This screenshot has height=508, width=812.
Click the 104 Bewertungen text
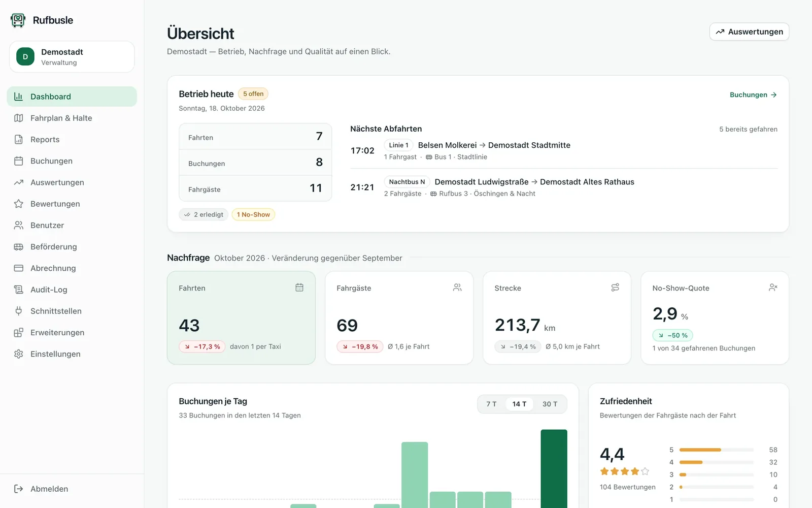(x=627, y=487)
